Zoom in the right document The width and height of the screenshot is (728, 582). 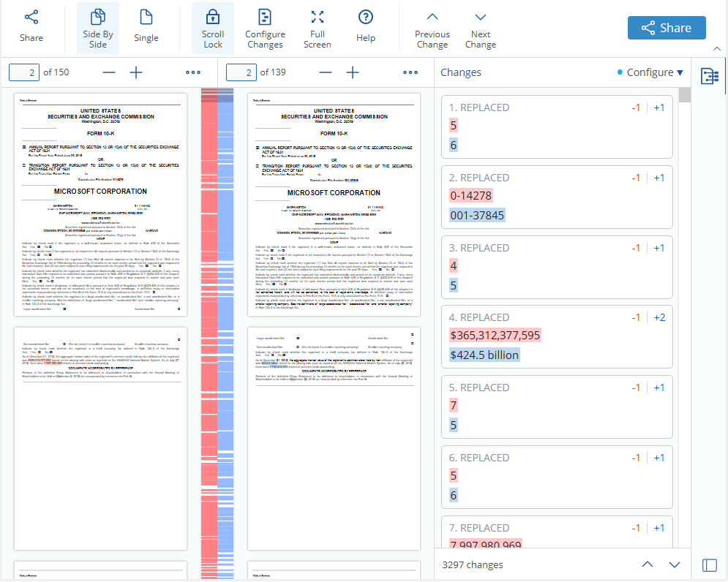353,72
